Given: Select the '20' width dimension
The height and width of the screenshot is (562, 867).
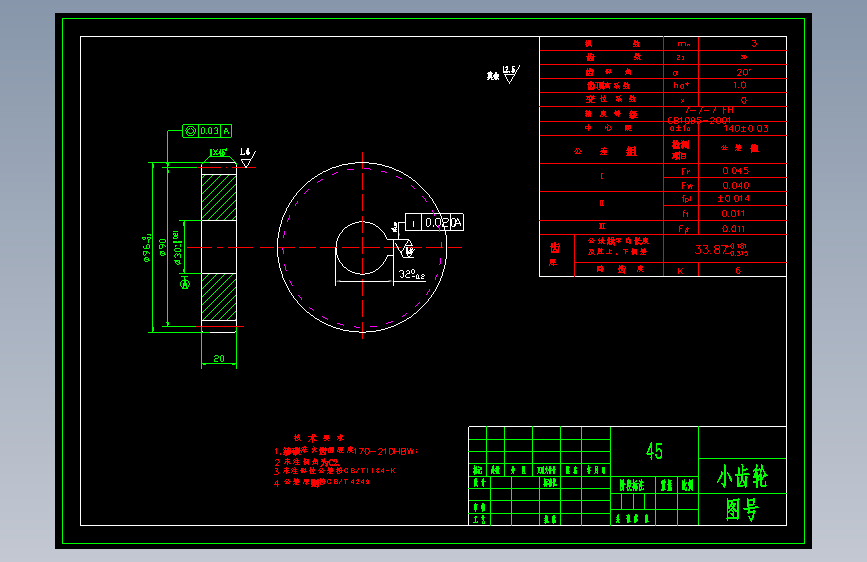Looking at the screenshot, I should click(x=219, y=358).
